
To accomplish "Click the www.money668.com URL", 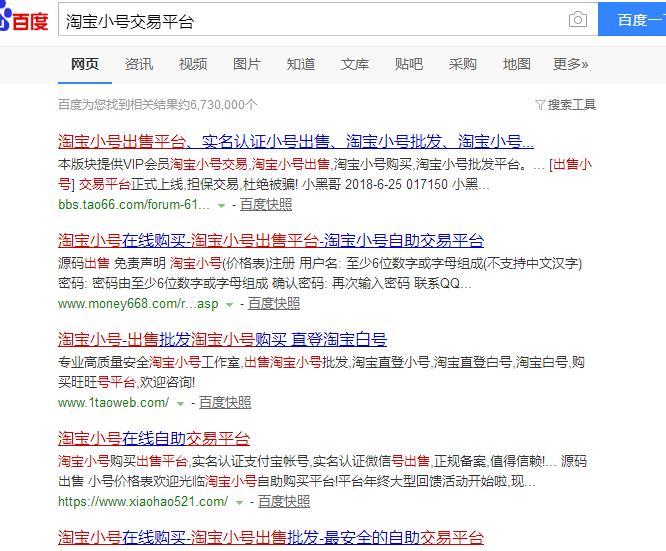I will pos(138,304).
